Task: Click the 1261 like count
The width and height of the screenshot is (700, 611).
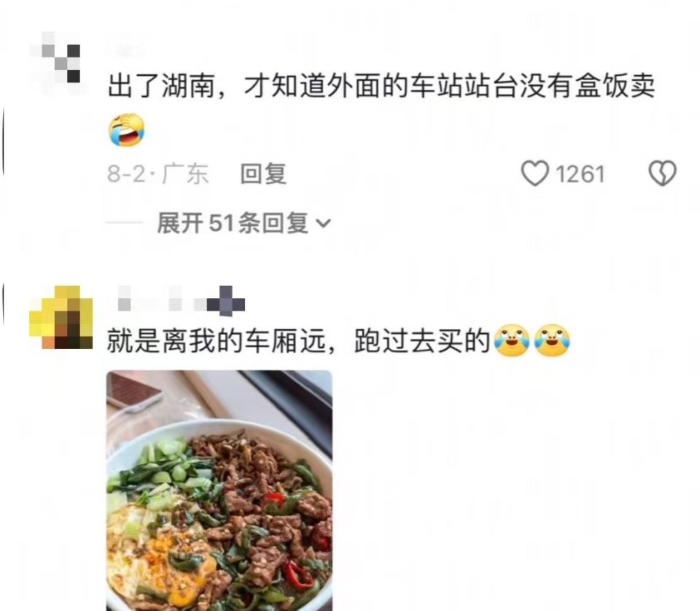Action: 580,174
